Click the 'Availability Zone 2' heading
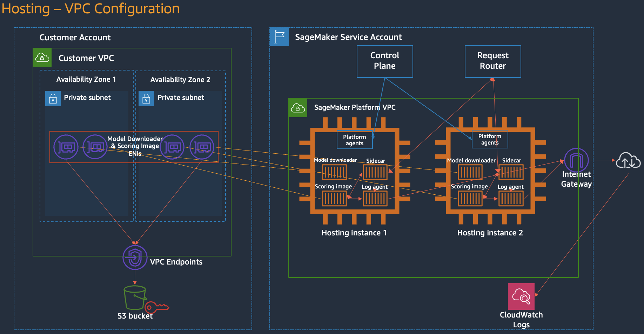The height and width of the screenshot is (334, 644). click(x=180, y=80)
